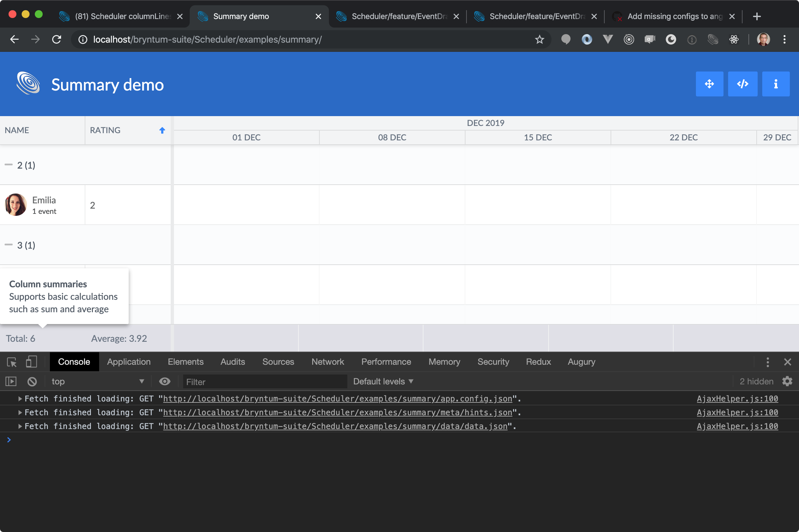Click the browser address bar URL

(207, 40)
